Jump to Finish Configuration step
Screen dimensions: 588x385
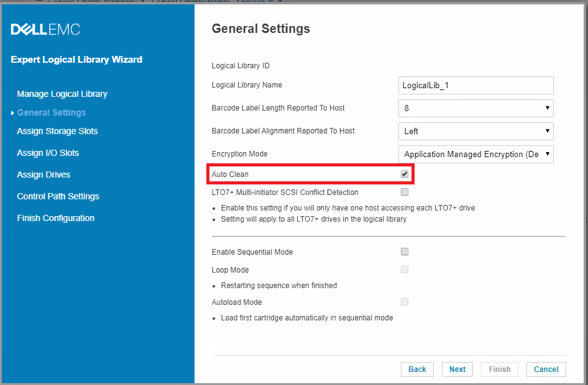[56, 218]
